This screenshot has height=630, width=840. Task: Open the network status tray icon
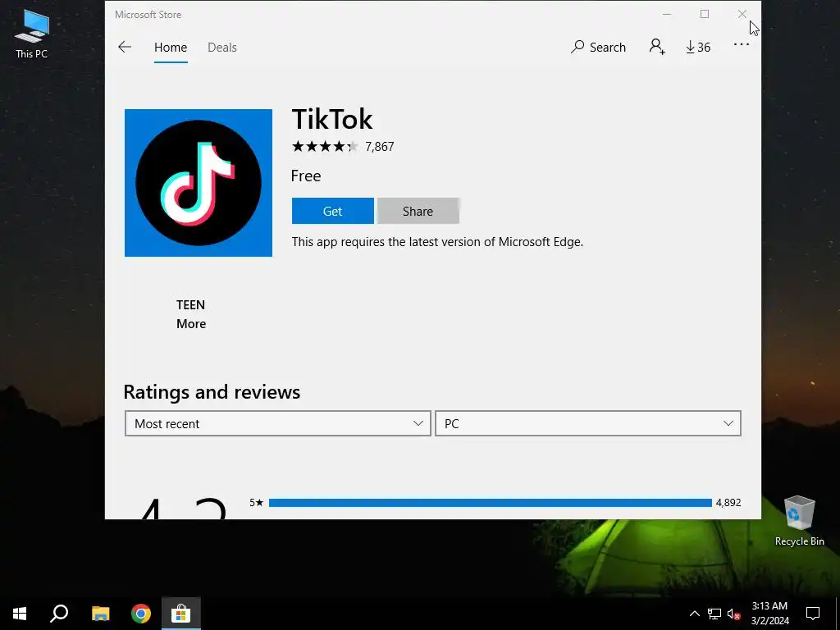(x=714, y=614)
